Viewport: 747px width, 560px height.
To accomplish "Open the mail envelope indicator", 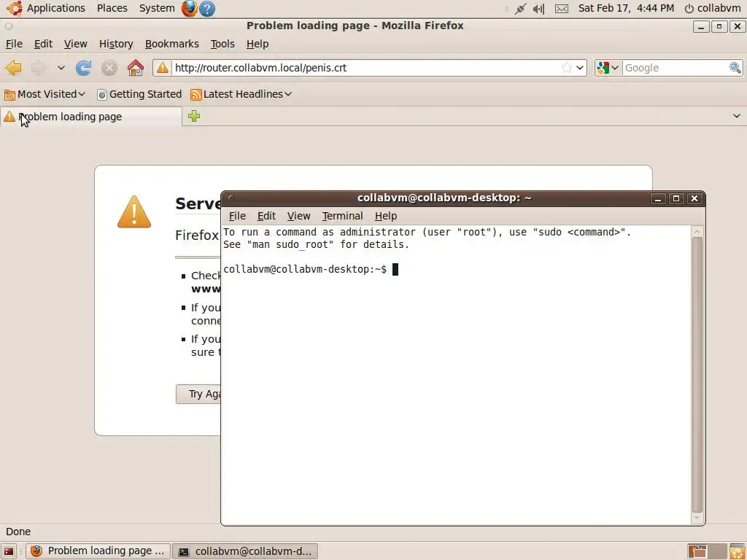I will coord(562,9).
